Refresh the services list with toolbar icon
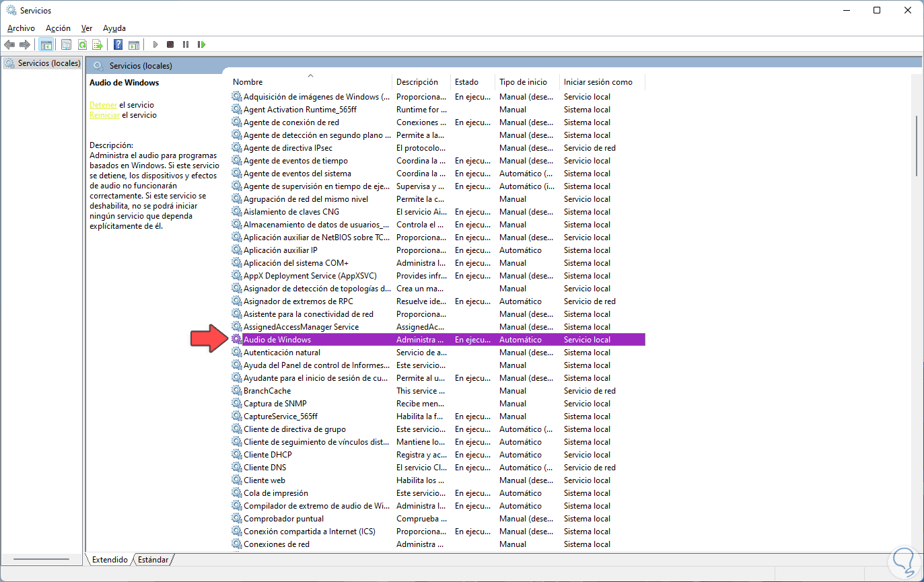Image resolution: width=924 pixels, height=582 pixels. (82, 44)
